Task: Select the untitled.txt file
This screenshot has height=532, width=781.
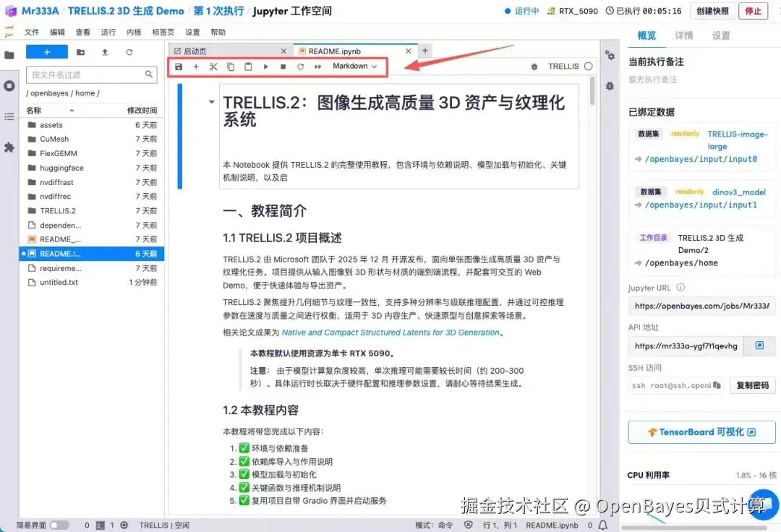Action: pos(91,282)
